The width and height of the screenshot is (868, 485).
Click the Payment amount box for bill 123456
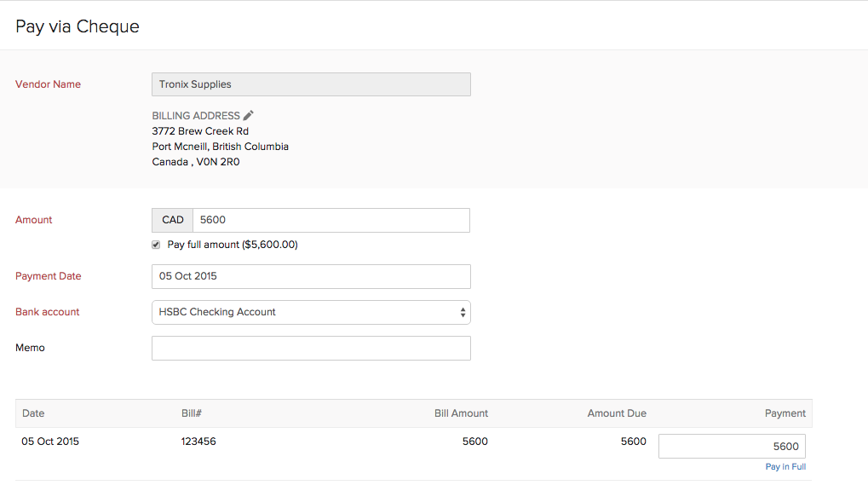tap(732, 446)
